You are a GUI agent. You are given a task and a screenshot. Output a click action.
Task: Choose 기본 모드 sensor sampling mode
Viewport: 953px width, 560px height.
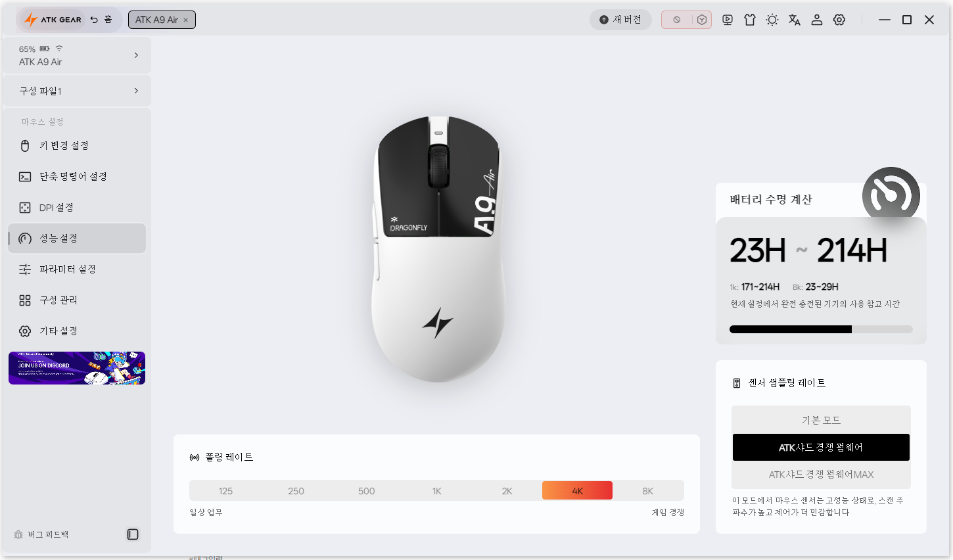point(821,420)
